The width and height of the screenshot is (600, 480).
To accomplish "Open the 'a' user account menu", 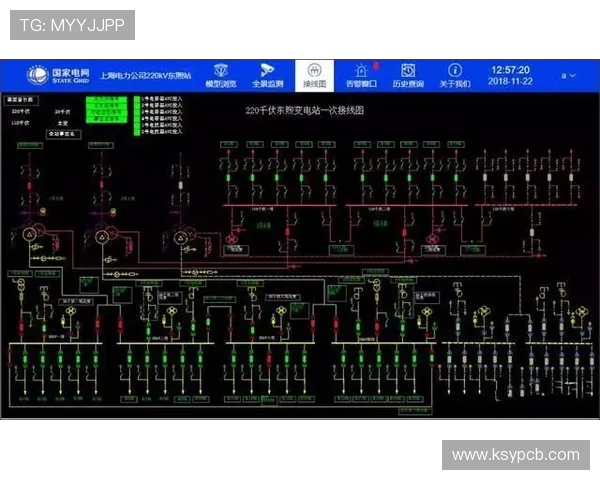I will [564, 76].
